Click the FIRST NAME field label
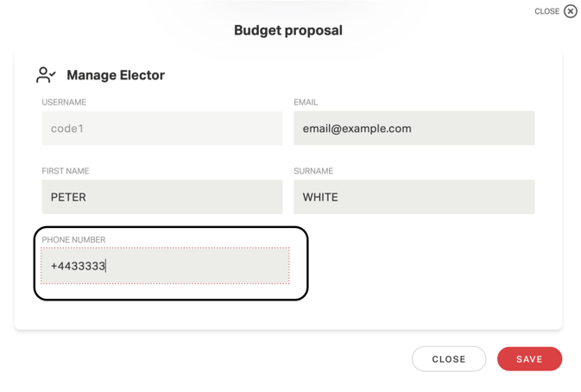 [66, 171]
